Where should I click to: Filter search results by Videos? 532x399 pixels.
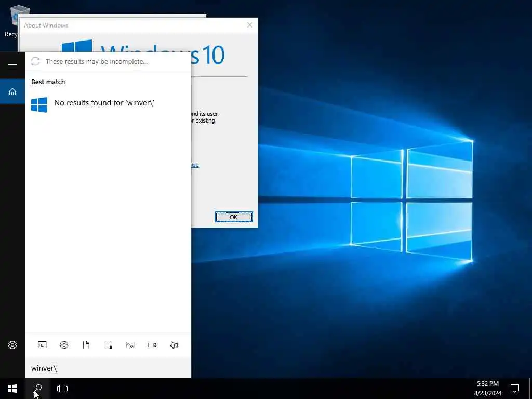152,345
